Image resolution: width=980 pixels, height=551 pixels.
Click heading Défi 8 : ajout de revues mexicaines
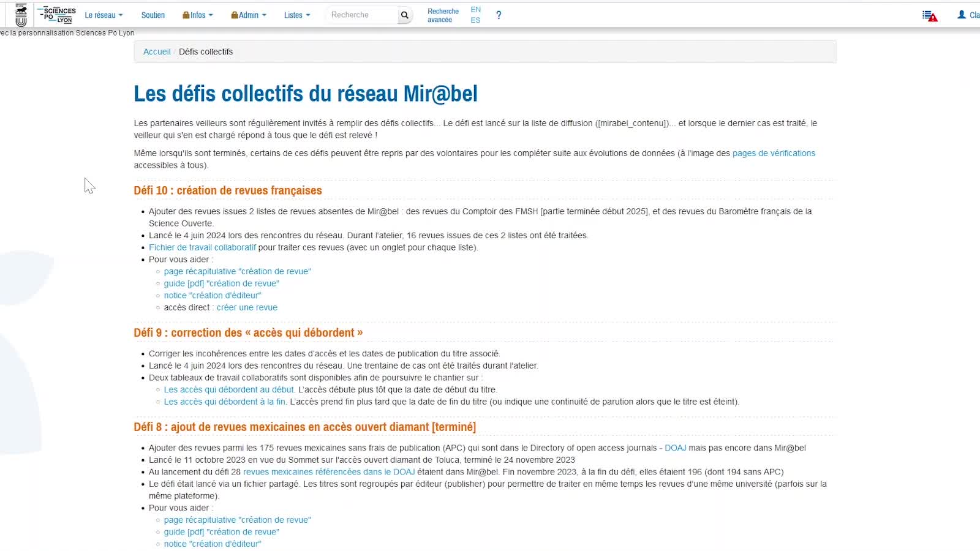click(x=305, y=427)
